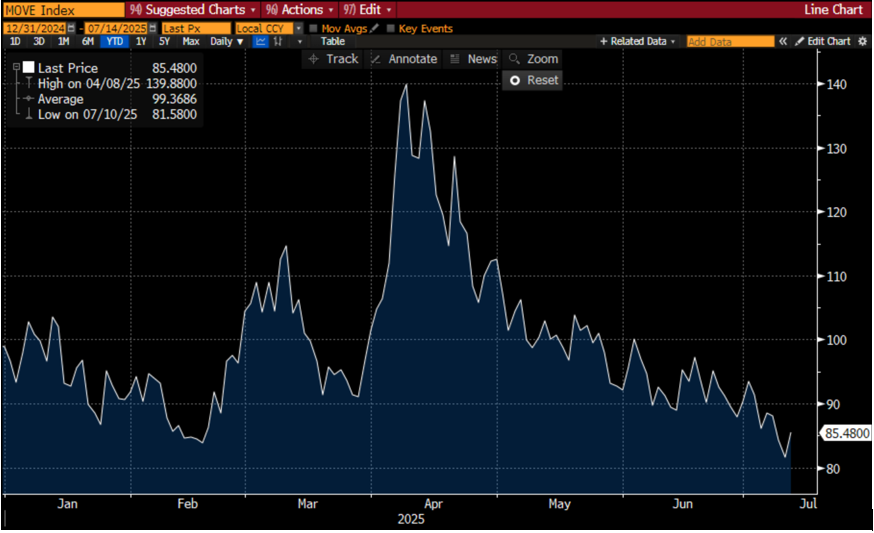Enable the Mov Avgs checkbox
This screenshot has height=533, width=874.
(x=313, y=28)
